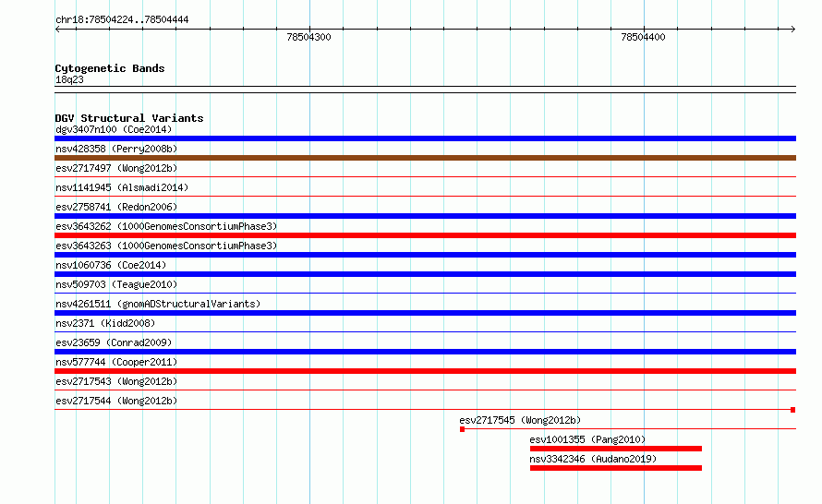Screen dimensions: 822x504
Task: Select the esv3643262 red variant bar
Action: click(425, 235)
